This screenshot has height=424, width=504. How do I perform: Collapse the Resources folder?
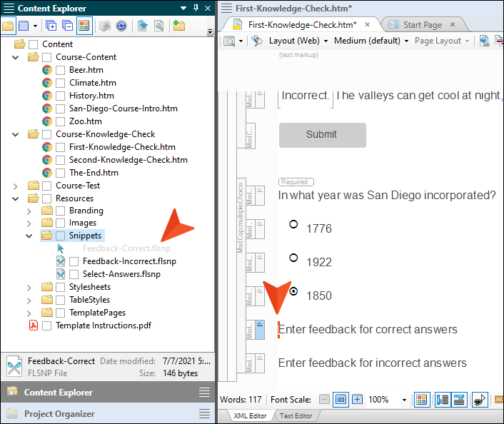point(15,198)
